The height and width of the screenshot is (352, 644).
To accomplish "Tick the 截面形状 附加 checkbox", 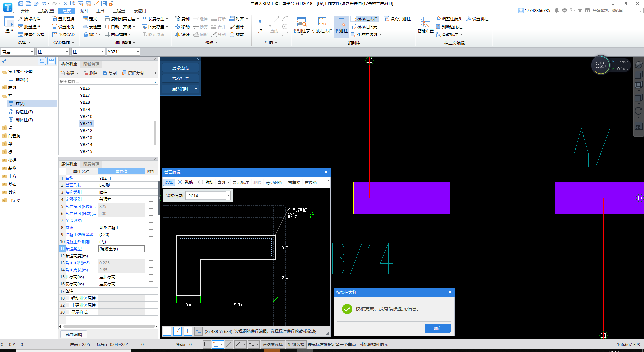I will click(x=151, y=185).
